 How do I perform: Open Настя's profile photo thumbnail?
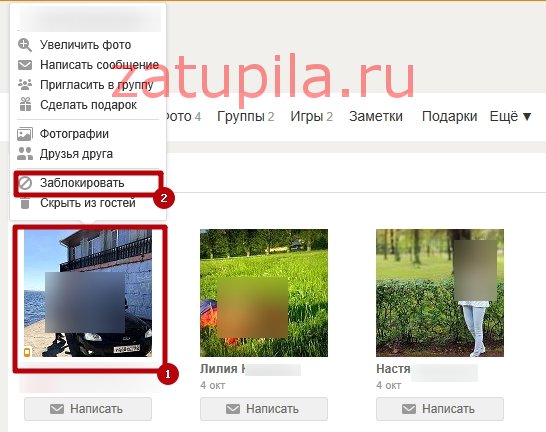440,293
